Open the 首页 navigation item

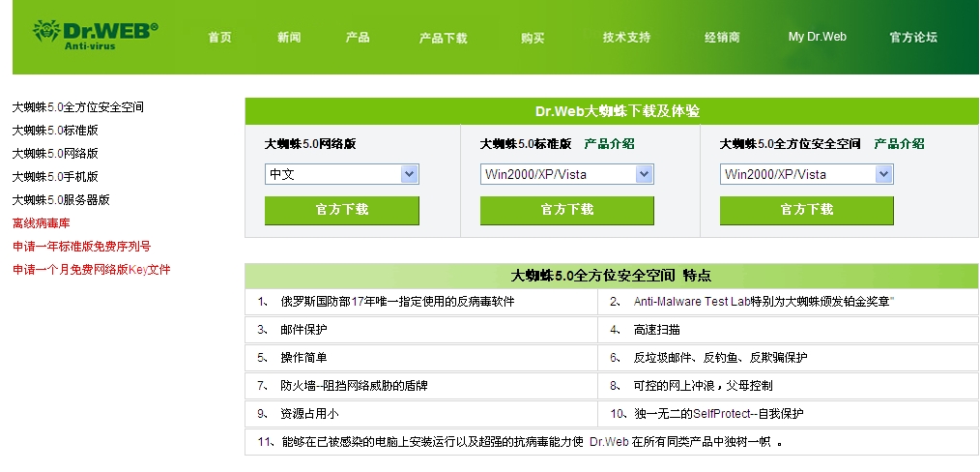click(x=220, y=38)
